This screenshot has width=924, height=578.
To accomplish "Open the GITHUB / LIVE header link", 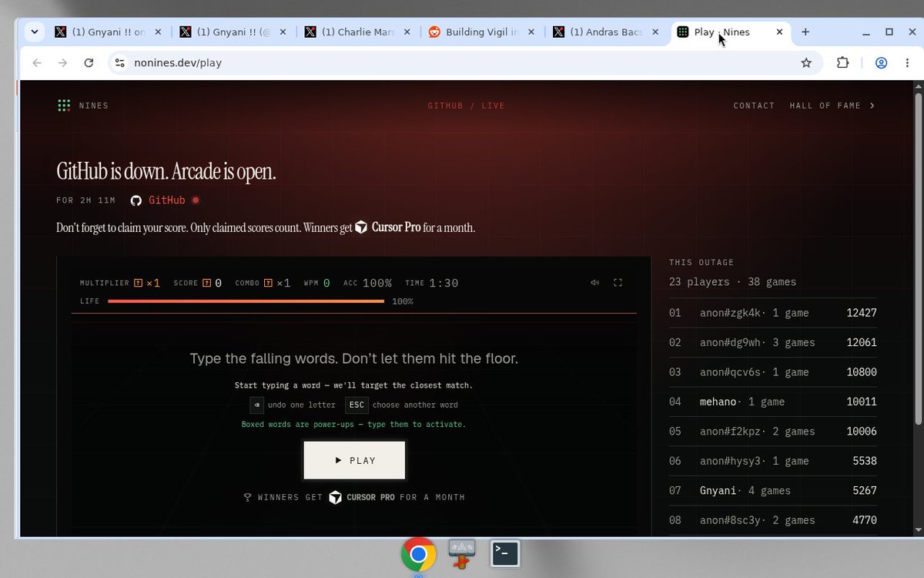I will tap(467, 106).
